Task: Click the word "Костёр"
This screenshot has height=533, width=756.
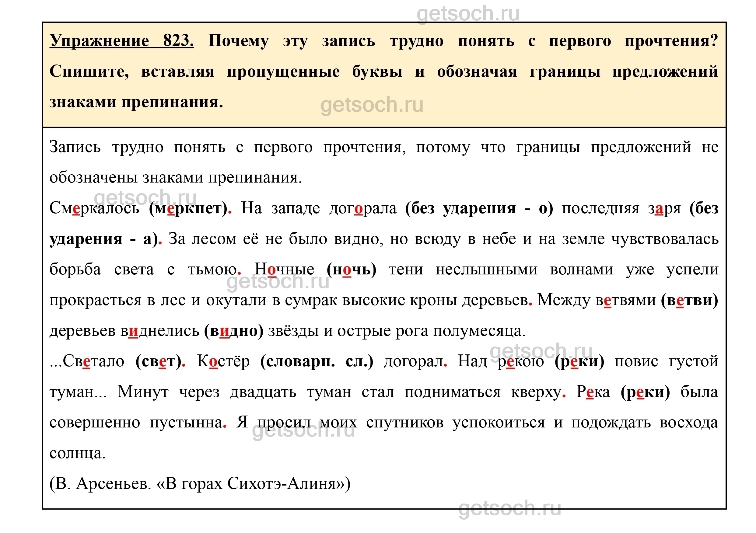Action: (223, 362)
